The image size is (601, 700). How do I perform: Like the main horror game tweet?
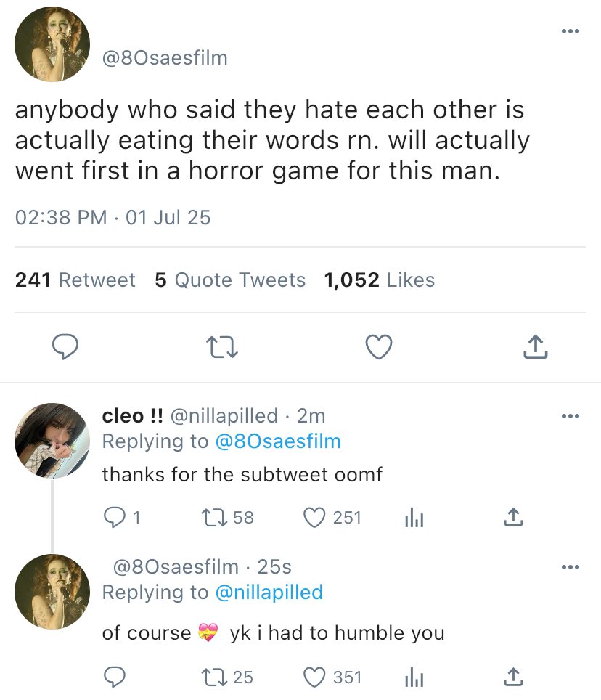tap(378, 349)
